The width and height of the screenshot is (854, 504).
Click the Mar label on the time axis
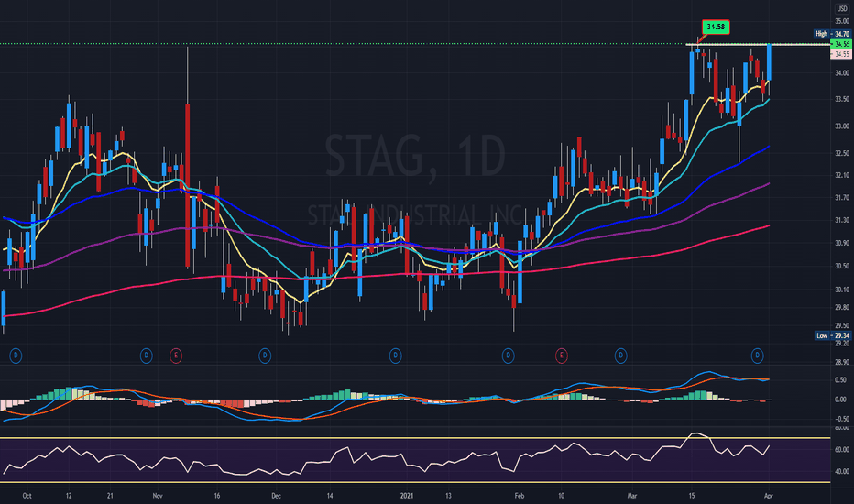pos(632,496)
